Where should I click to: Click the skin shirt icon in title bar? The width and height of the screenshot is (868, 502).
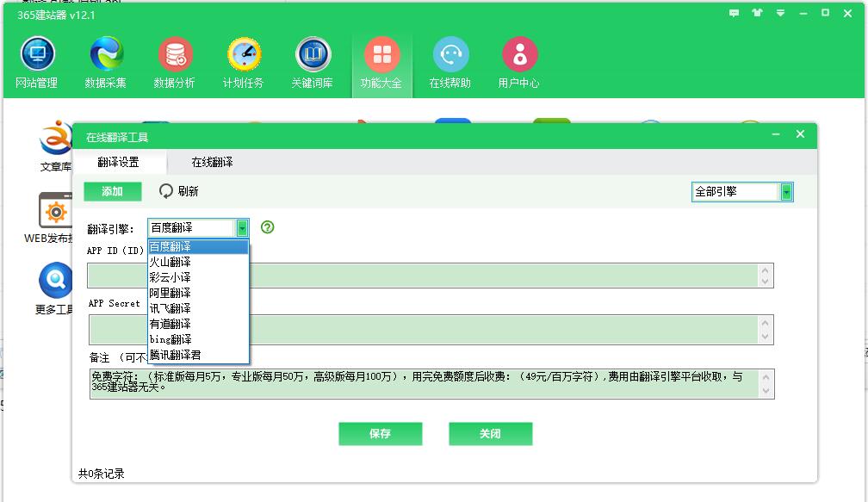coord(757,13)
